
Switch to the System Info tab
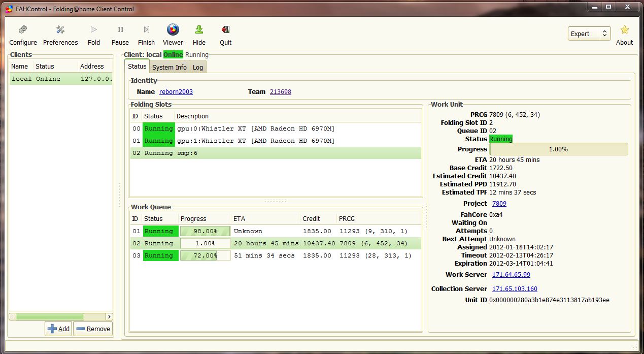click(x=170, y=67)
